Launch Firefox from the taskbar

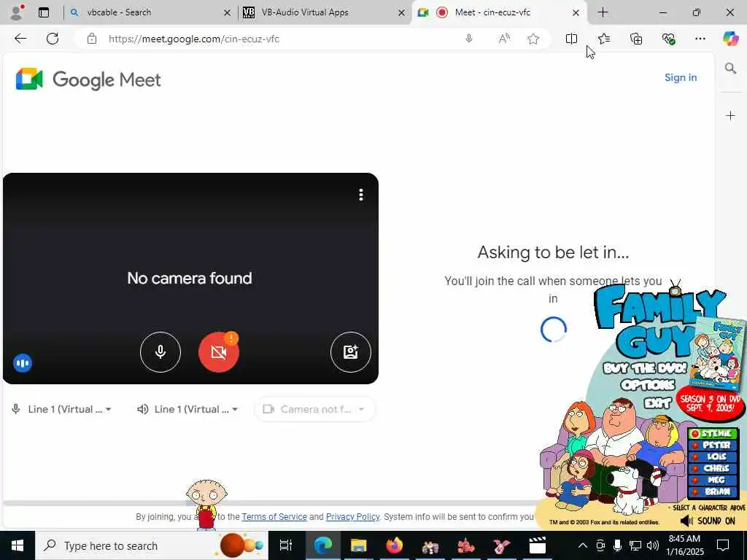[x=395, y=545]
